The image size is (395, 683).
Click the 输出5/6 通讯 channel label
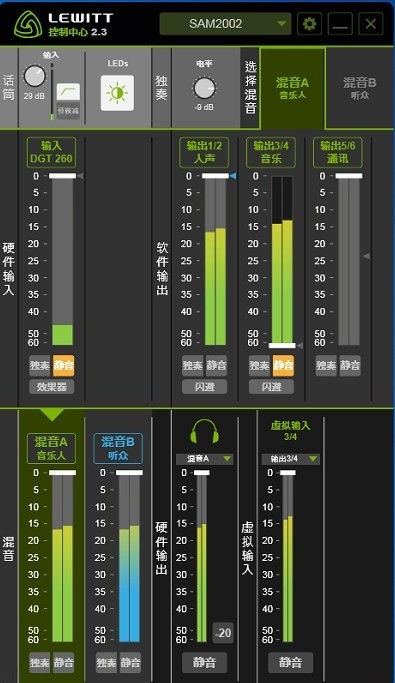pyautogui.click(x=338, y=152)
